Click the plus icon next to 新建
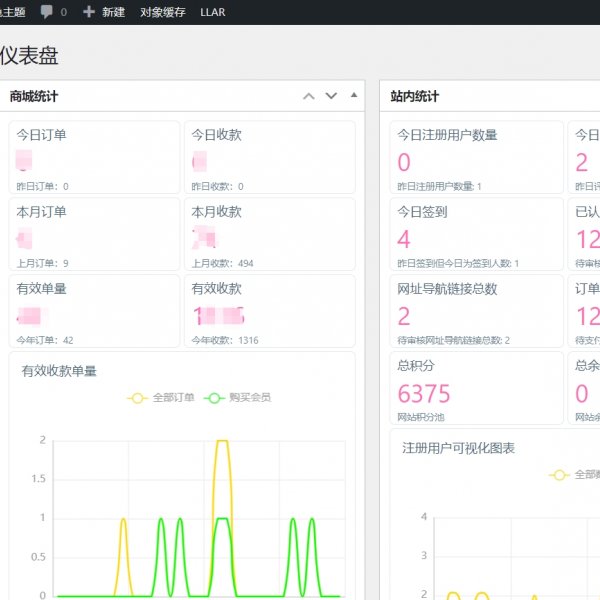The width and height of the screenshot is (600, 600). tap(89, 12)
